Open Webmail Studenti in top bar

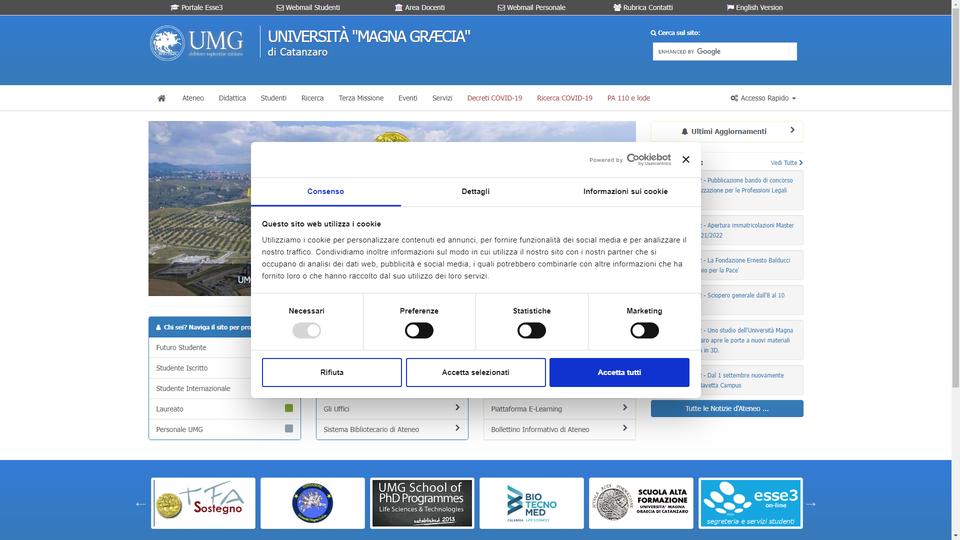click(308, 7)
